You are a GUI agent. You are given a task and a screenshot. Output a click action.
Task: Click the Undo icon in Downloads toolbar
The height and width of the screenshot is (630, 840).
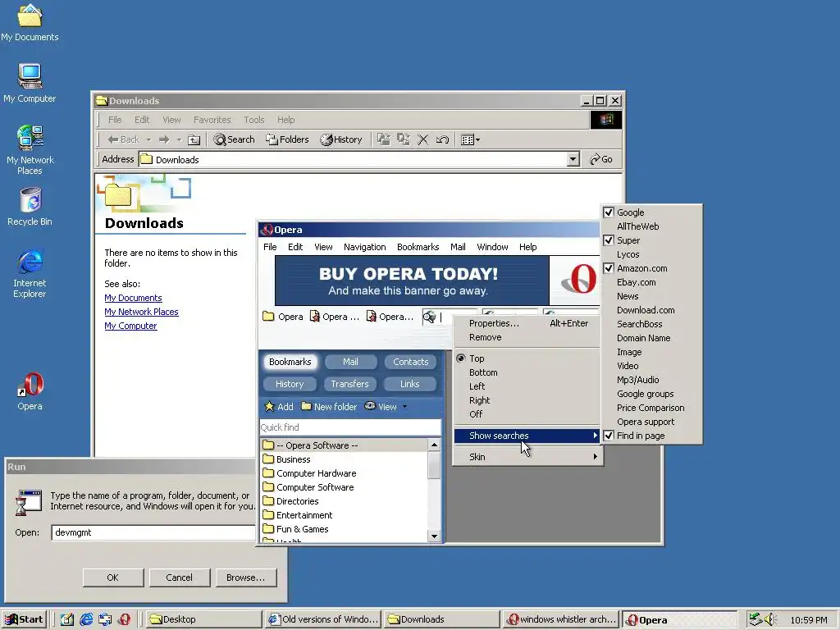click(x=442, y=139)
